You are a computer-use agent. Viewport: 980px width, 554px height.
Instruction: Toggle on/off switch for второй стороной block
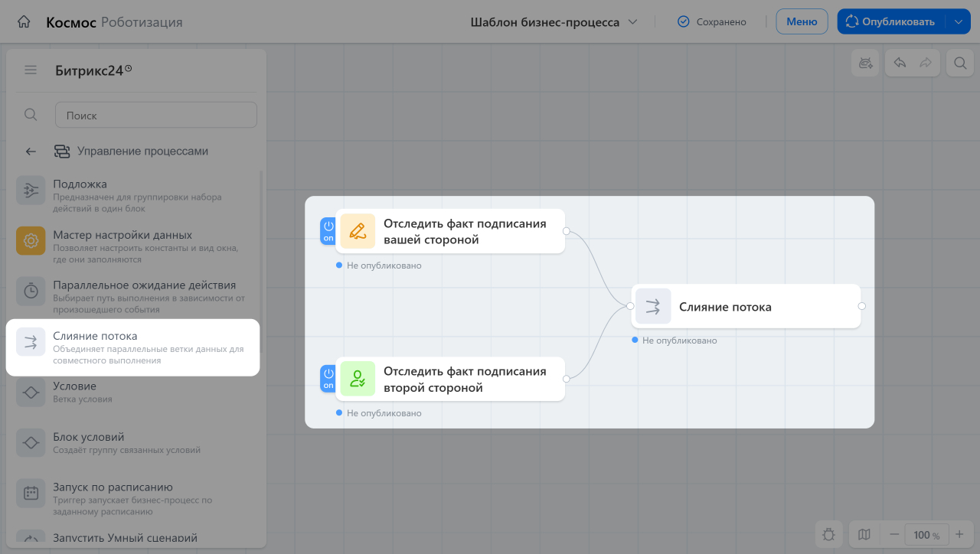click(x=328, y=379)
